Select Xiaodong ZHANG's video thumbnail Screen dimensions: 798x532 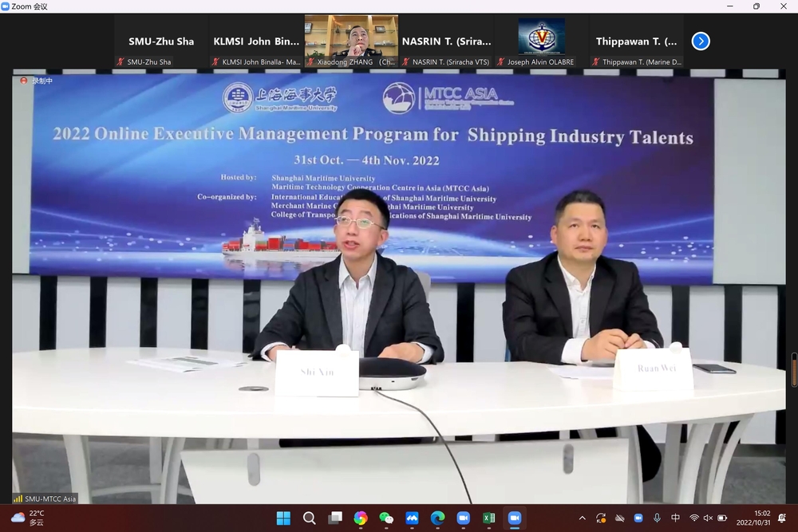click(351, 37)
